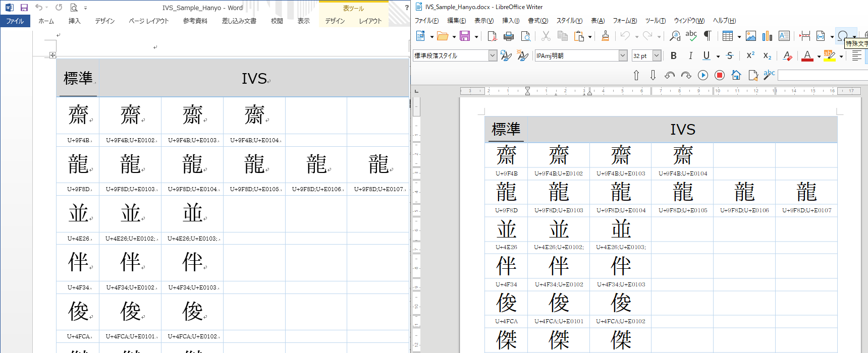Insert a chart using the bar chart icon
Image resolution: width=868 pixels, height=353 pixels.
[x=768, y=36]
